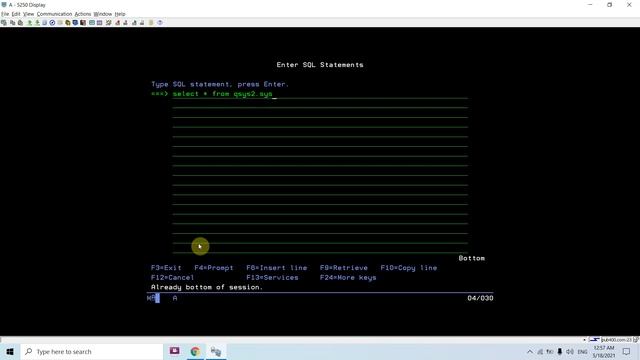Open the Communication menu

pyautogui.click(x=54, y=14)
